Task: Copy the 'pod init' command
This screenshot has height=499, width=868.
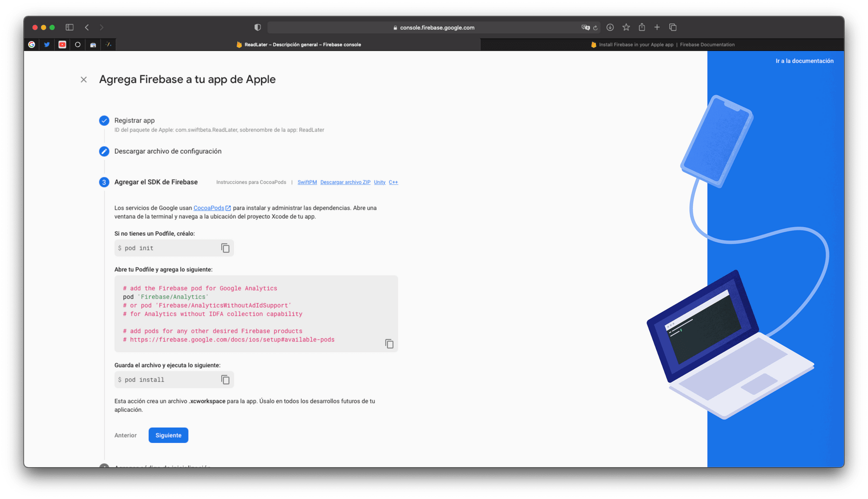Action: pyautogui.click(x=225, y=248)
